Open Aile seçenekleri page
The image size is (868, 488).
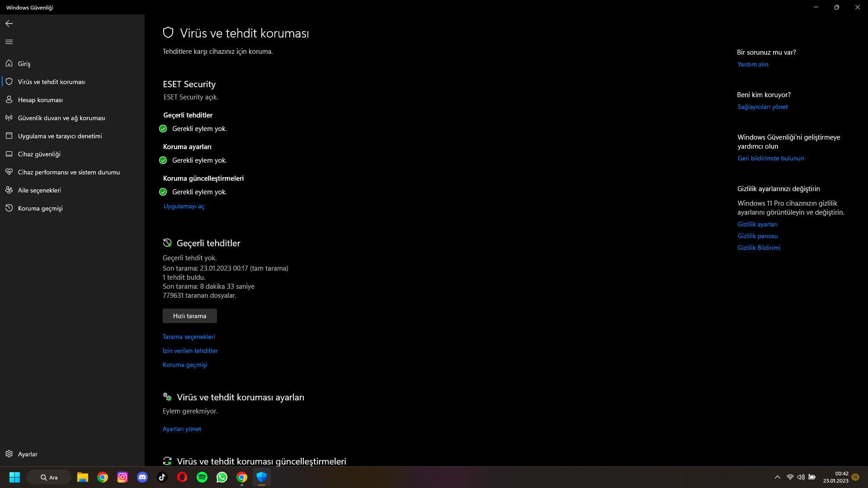point(39,190)
